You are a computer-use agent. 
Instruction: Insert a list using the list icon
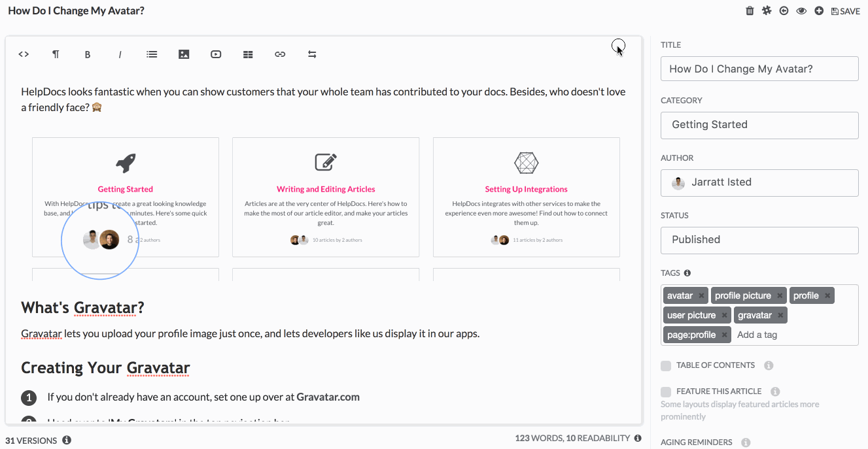point(152,54)
